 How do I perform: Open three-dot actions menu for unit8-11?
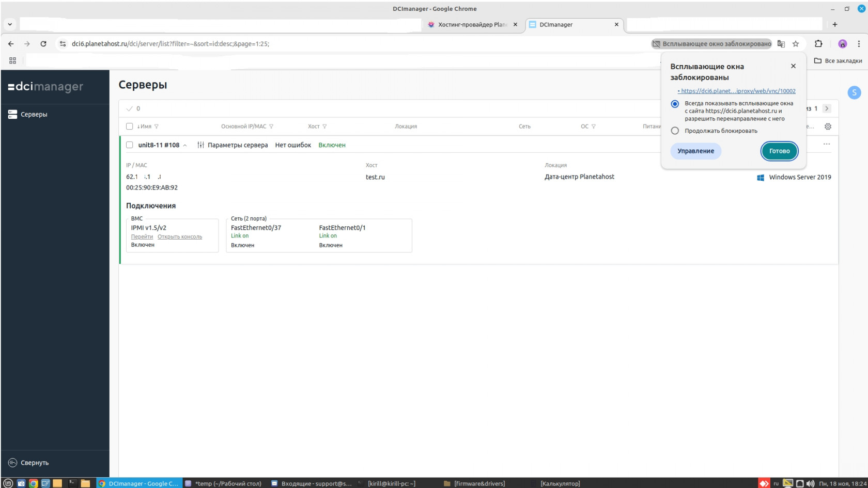click(827, 144)
